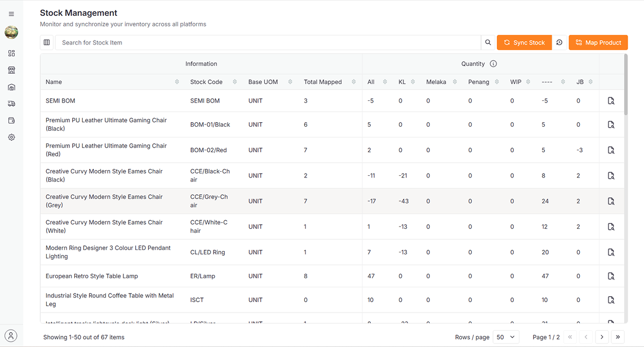View details icon for European Retro Lamp
Screen dimensions: 644x347
coord(611,276)
